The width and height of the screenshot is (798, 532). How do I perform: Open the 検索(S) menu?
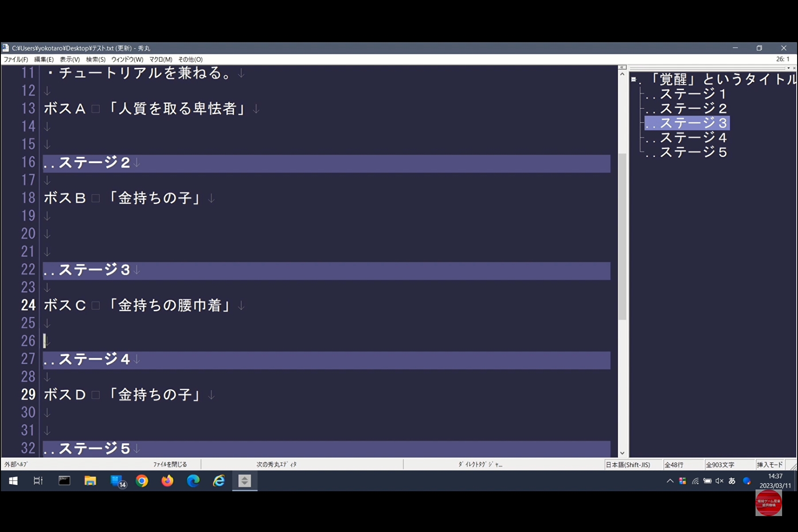pos(96,59)
